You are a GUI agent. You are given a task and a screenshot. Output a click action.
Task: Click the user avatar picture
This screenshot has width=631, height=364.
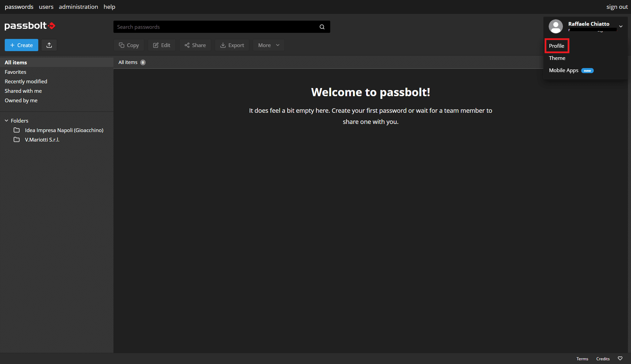click(x=556, y=26)
